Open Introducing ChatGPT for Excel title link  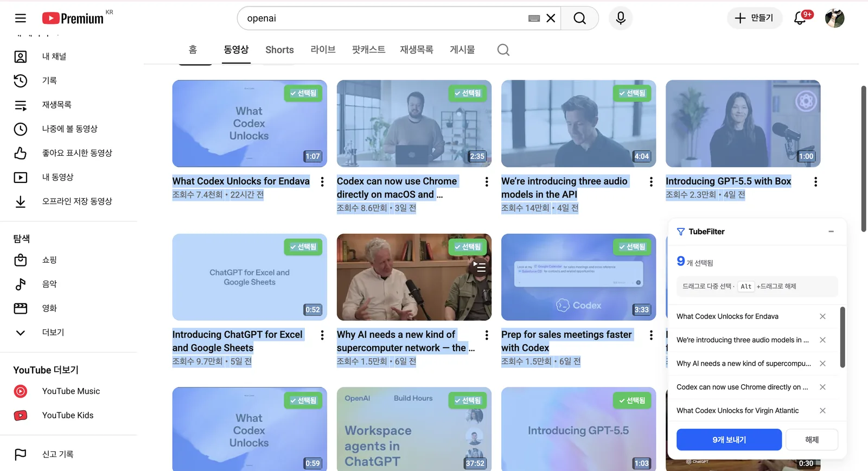click(x=238, y=341)
